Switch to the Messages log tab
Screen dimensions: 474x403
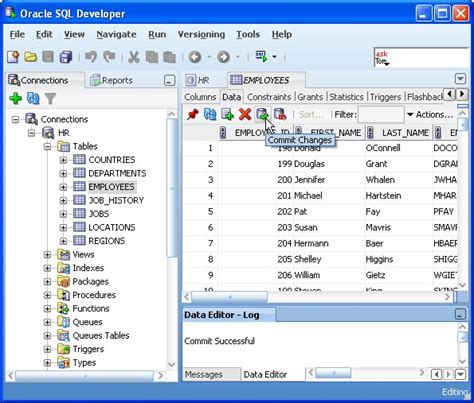tap(204, 375)
